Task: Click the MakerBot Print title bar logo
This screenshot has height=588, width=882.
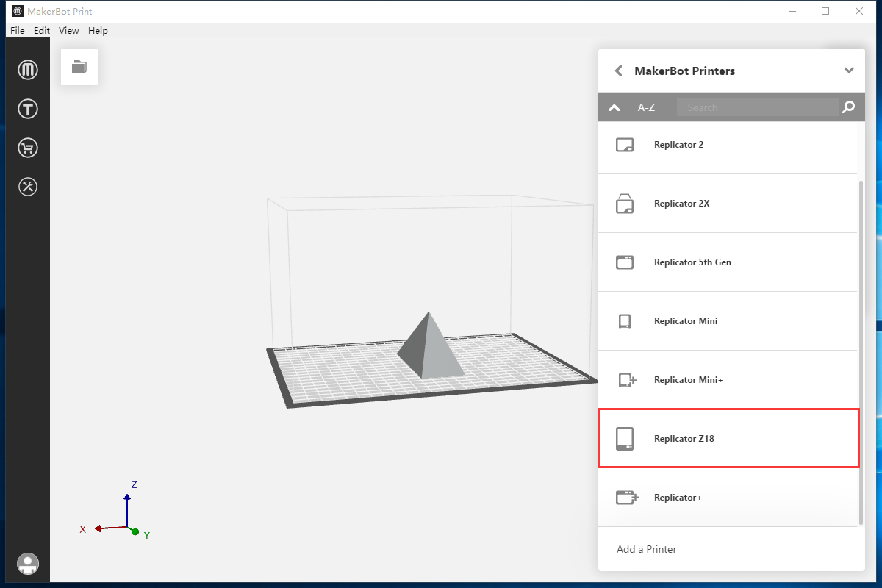Action: click(17, 12)
